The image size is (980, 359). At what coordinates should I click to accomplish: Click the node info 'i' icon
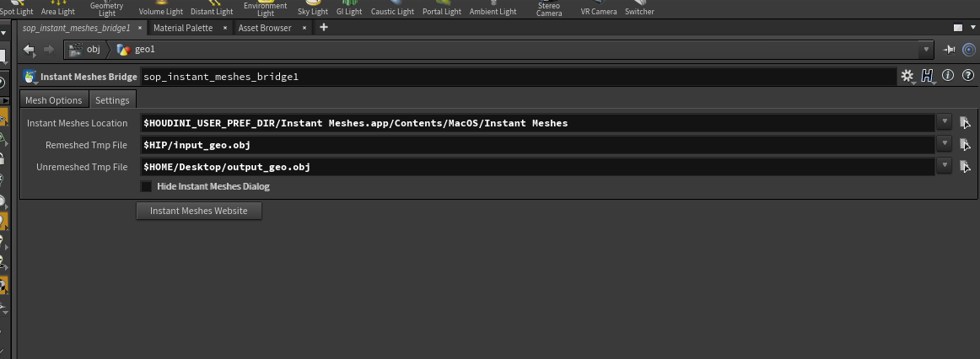947,76
